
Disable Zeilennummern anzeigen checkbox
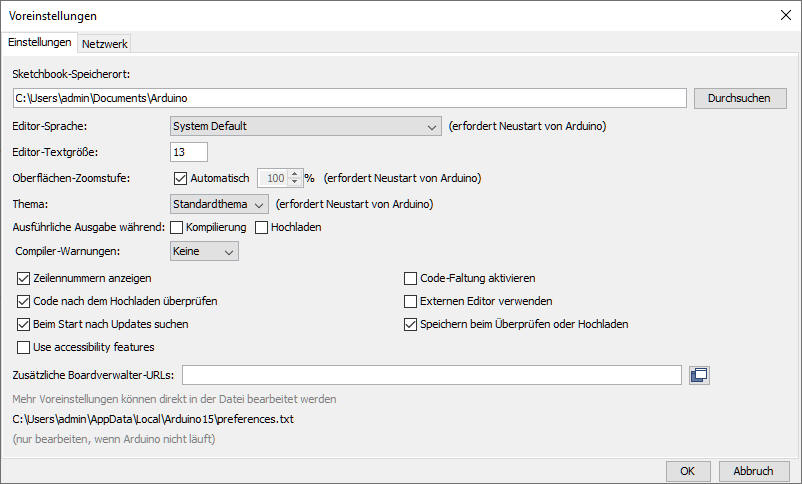24,278
